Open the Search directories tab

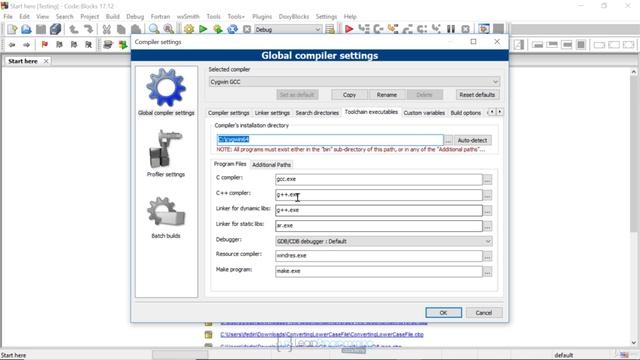(x=317, y=113)
